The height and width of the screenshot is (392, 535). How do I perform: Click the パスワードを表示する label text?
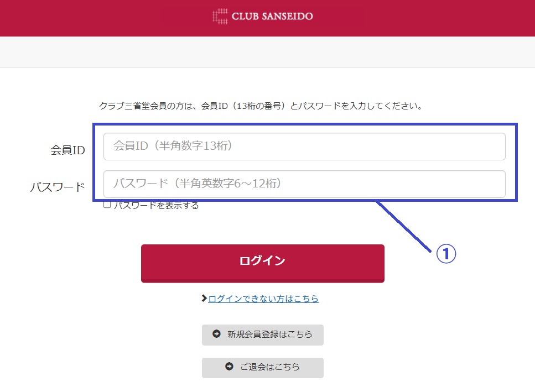coord(156,206)
